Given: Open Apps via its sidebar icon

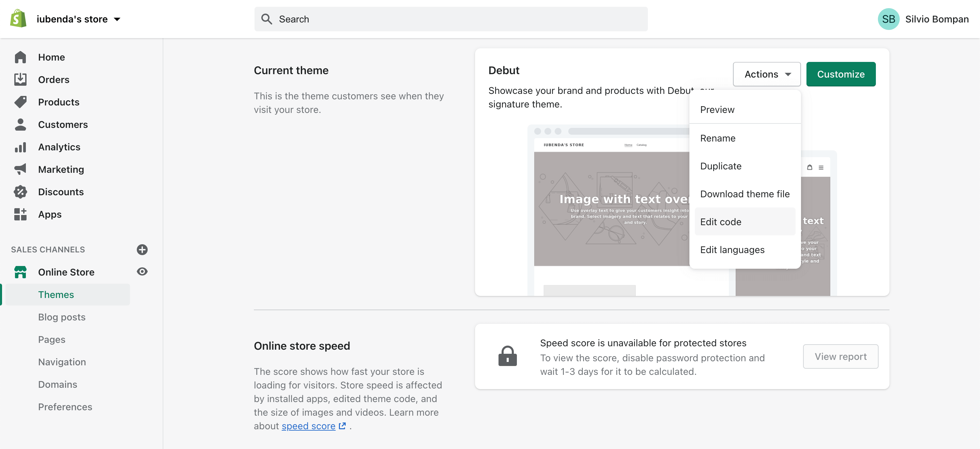Looking at the screenshot, I should pos(20,214).
